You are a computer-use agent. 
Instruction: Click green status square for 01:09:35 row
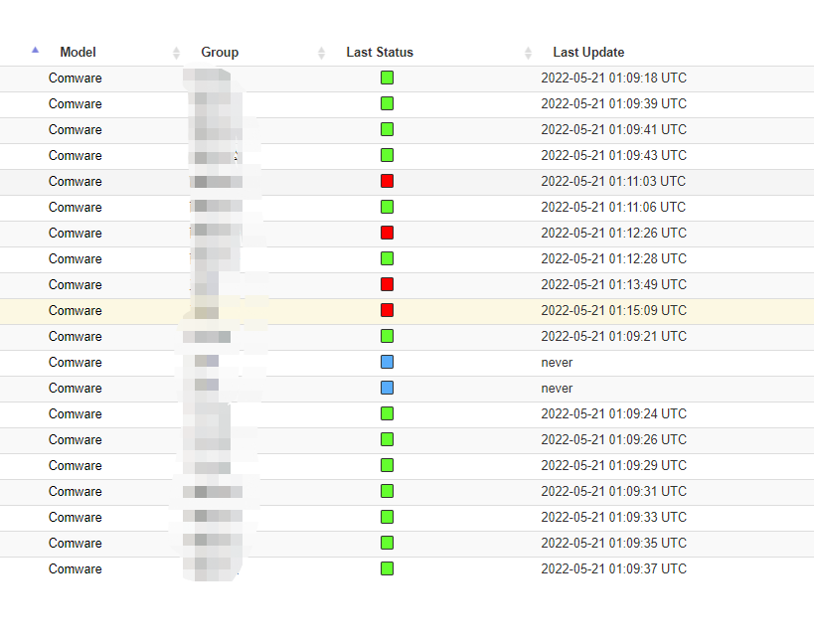(387, 543)
